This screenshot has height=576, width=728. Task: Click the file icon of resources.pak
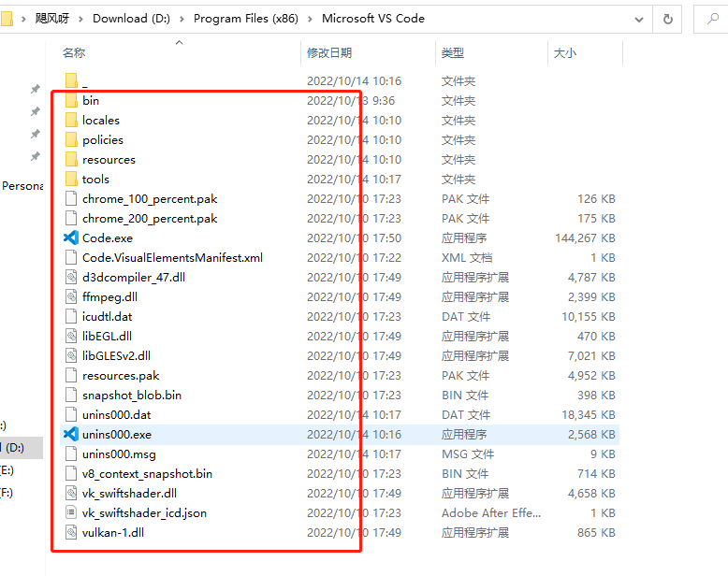click(x=71, y=375)
